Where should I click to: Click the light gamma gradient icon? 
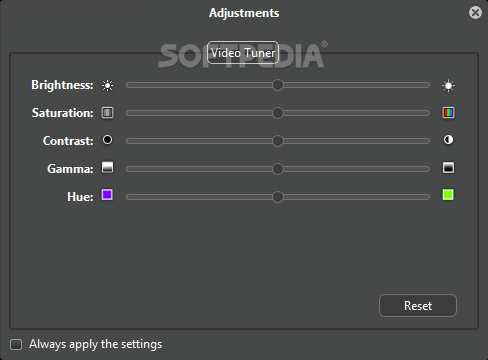[107, 167]
